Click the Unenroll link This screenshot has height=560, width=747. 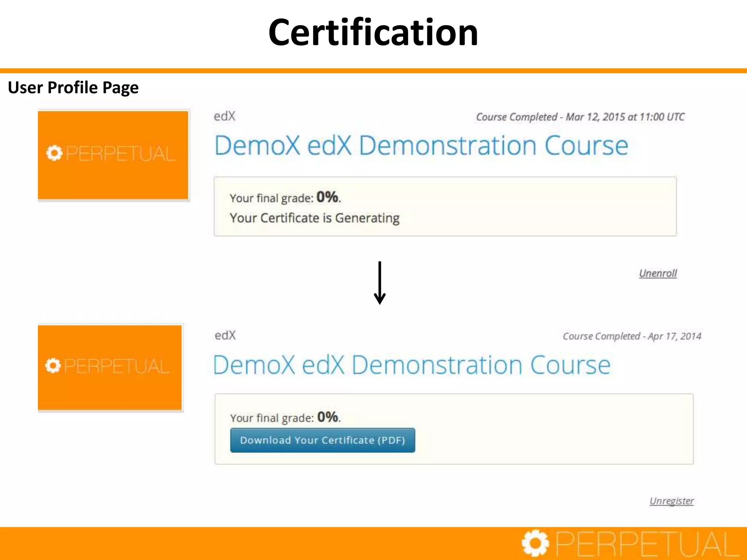pyautogui.click(x=658, y=273)
